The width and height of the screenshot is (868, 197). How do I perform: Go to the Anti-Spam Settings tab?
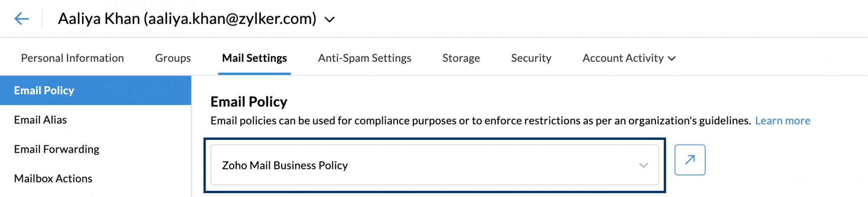pyautogui.click(x=365, y=58)
